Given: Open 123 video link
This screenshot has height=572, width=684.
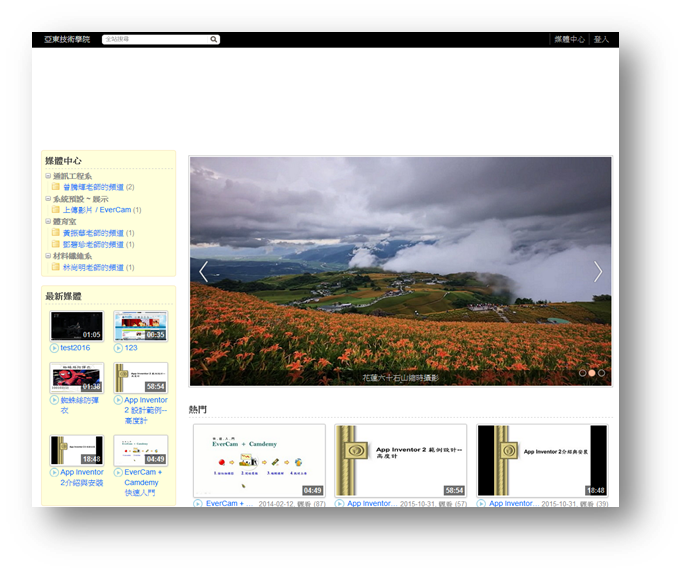Looking at the screenshot, I should pos(131,348).
